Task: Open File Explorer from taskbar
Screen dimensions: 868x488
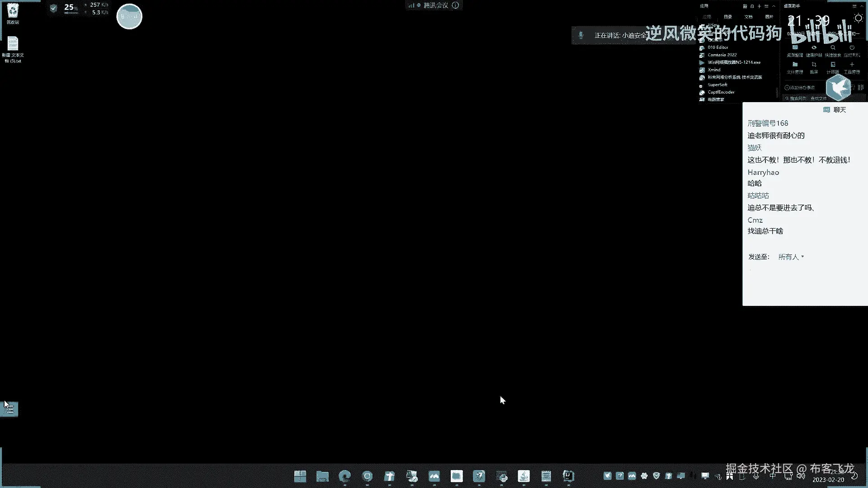Action: (322, 476)
